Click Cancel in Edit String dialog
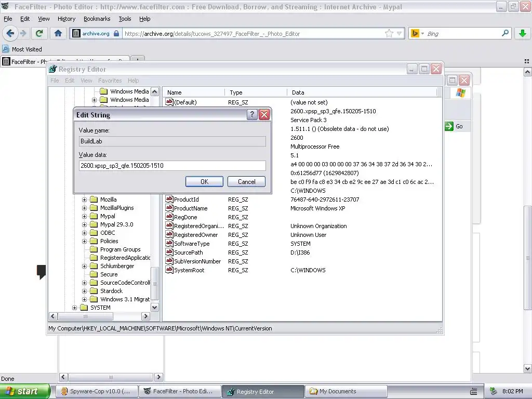The image size is (532, 399). click(x=246, y=181)
